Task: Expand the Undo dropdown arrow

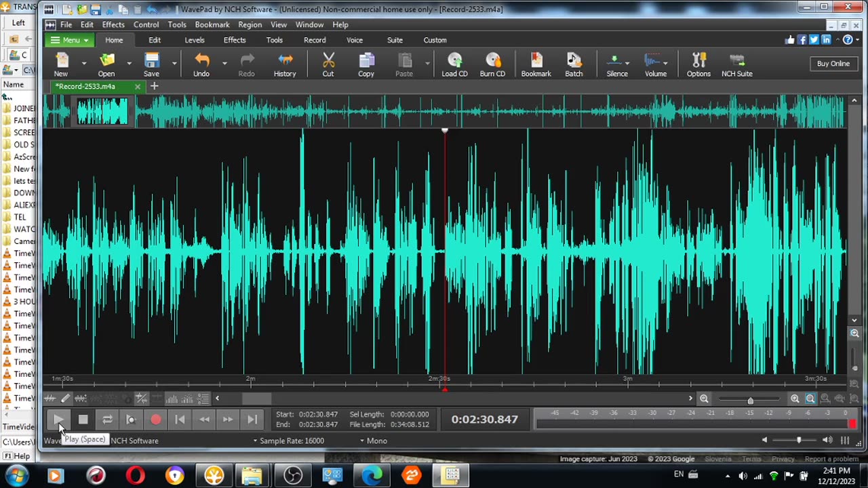Action: tap(224, 63)
